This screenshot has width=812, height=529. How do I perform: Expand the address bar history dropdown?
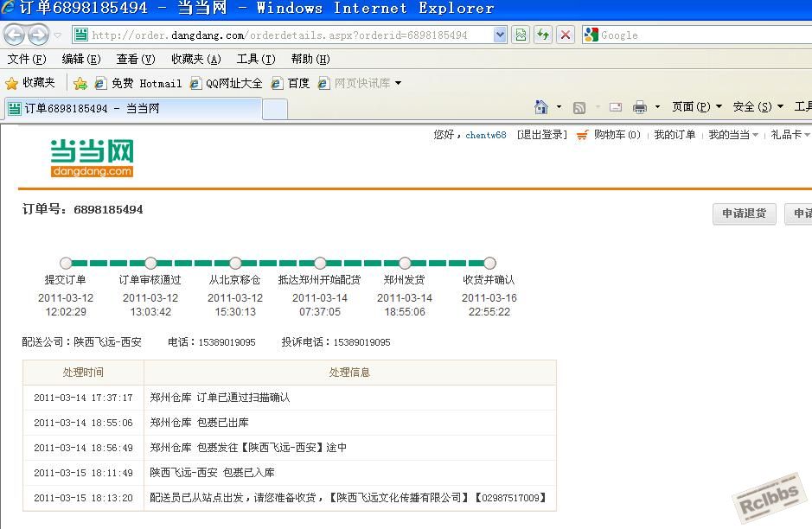click(x=499, y=35)
